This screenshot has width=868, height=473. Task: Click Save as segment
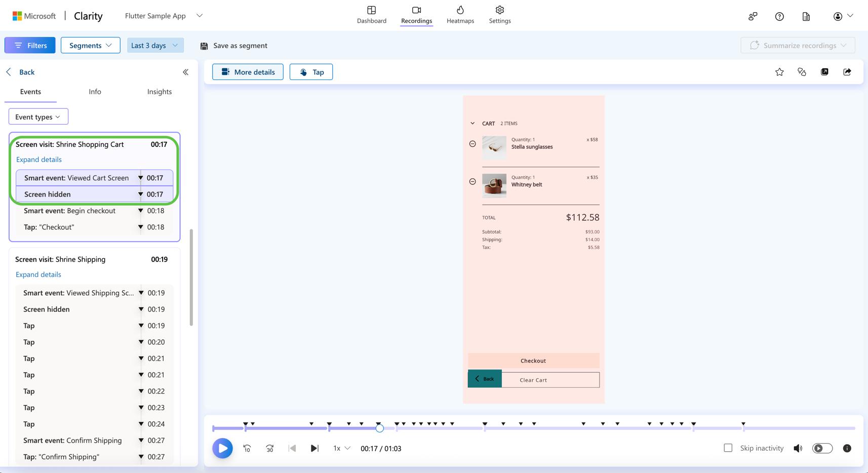(x=233, y=46)
